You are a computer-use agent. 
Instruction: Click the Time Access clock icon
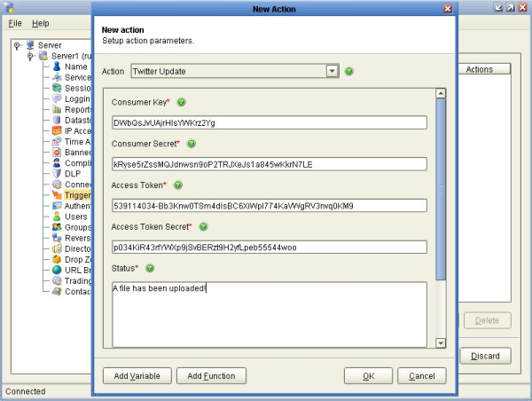(x=57, y=141)
